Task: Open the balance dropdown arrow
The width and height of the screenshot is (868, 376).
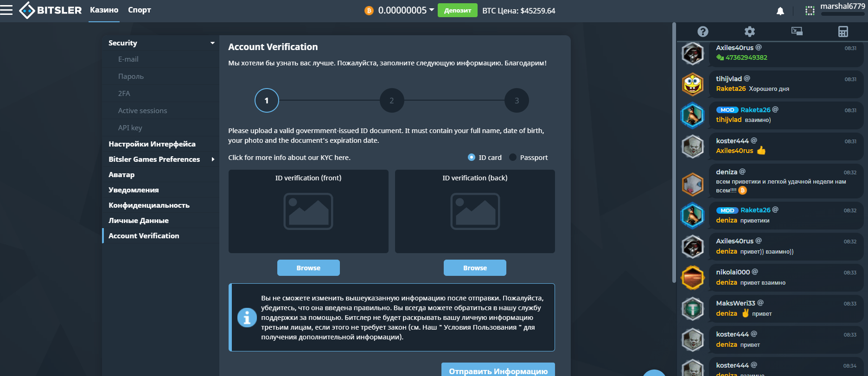Action: click(x=432, y=10)
